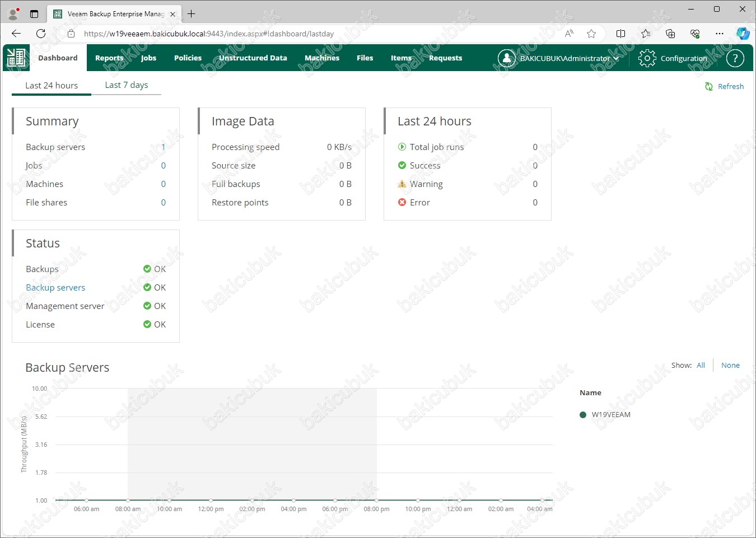Open browser Settings and more menu
Image resolution: width=756 pixels, height=538 pixels.
(x=720, y=34)
